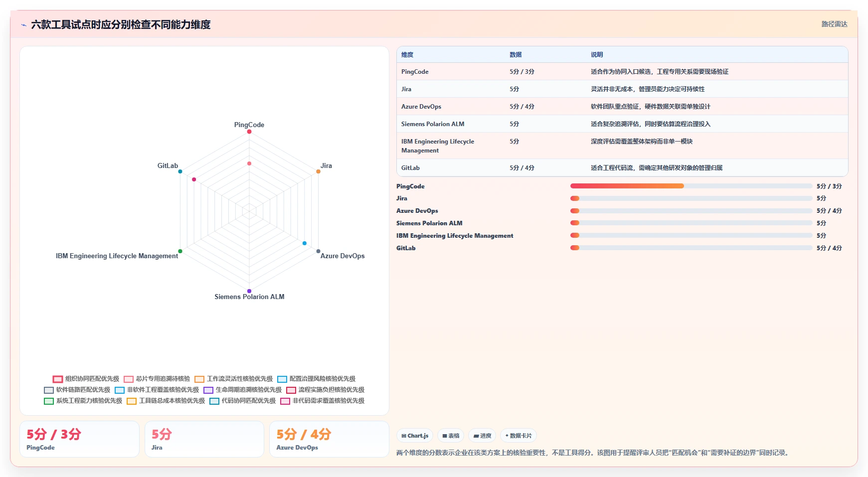Toggle legend item 非代码需求覆盖核验优先级
Image resolution: width=868 pixels, height=477 pixels.
322,401
